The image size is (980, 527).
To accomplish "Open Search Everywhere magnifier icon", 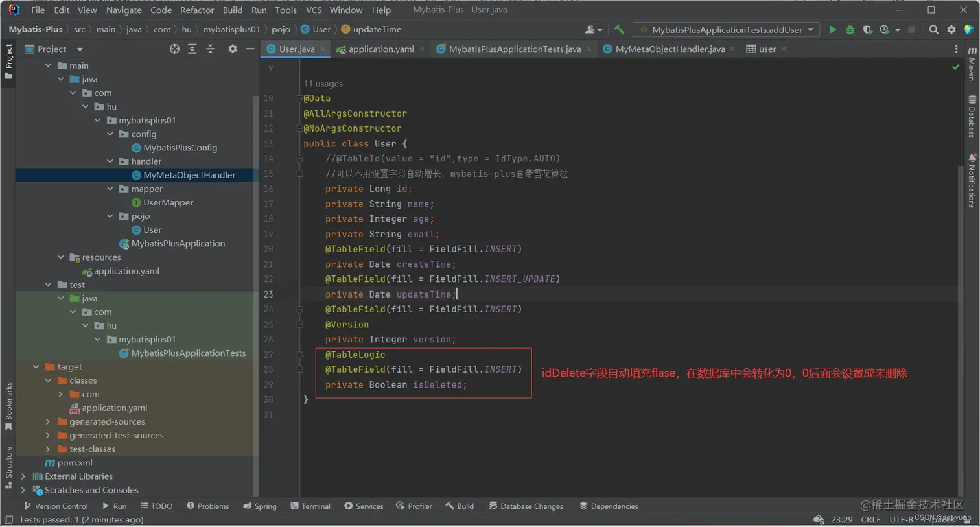I will pyautogui.click(x=933, y=30).
